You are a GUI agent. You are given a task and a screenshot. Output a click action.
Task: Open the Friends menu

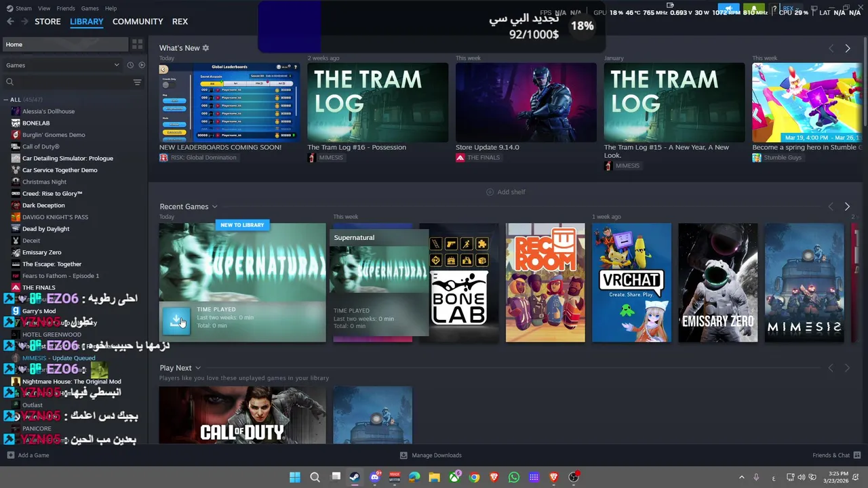pos(66,8)
